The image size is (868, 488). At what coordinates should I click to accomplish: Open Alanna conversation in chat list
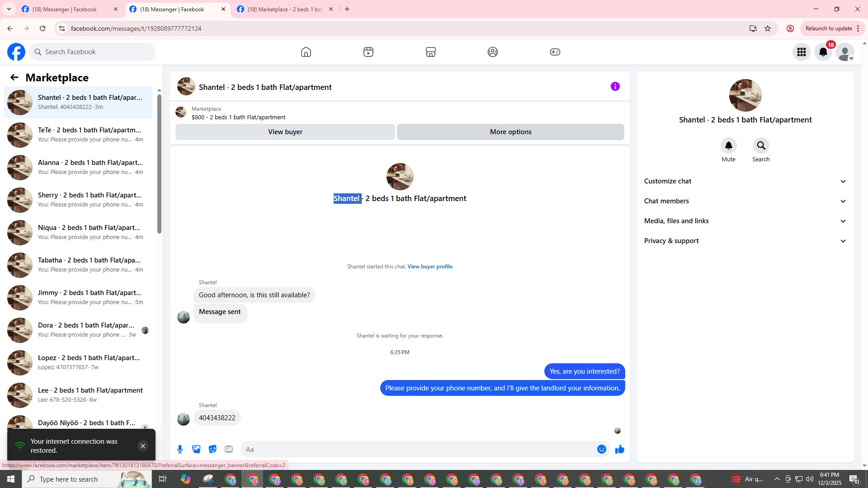coord(78,168)
